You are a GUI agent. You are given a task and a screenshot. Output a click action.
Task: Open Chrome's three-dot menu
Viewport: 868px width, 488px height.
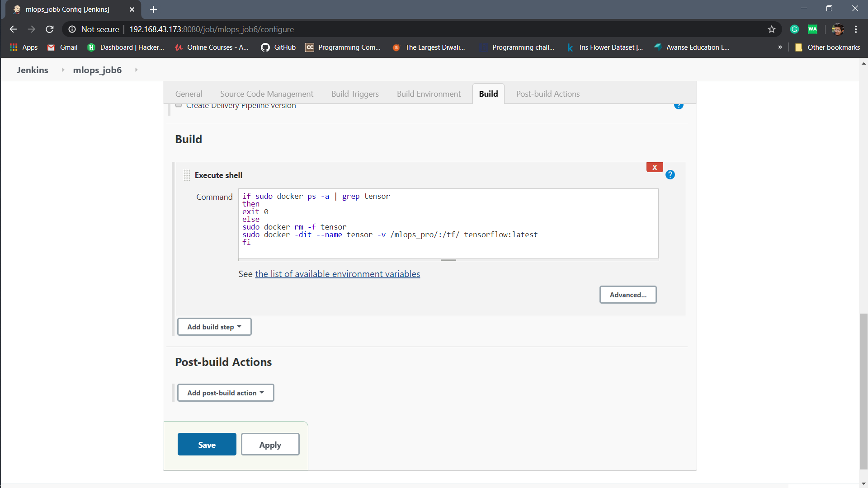point(856,29)
